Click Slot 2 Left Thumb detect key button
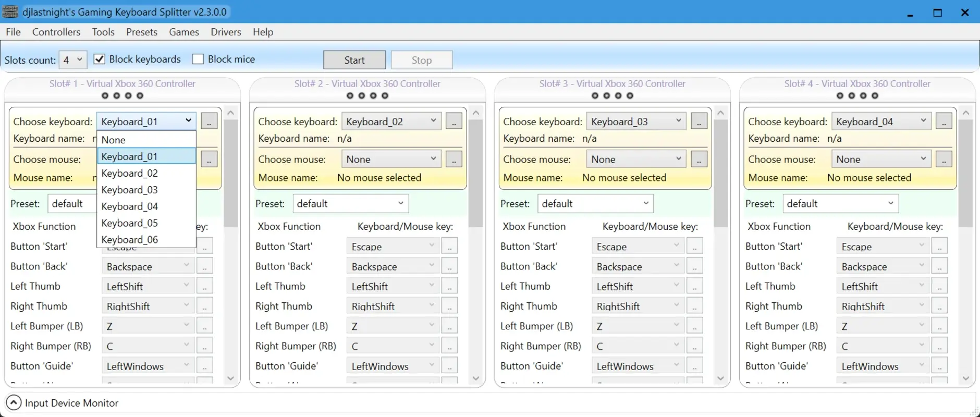 point(449,286)
